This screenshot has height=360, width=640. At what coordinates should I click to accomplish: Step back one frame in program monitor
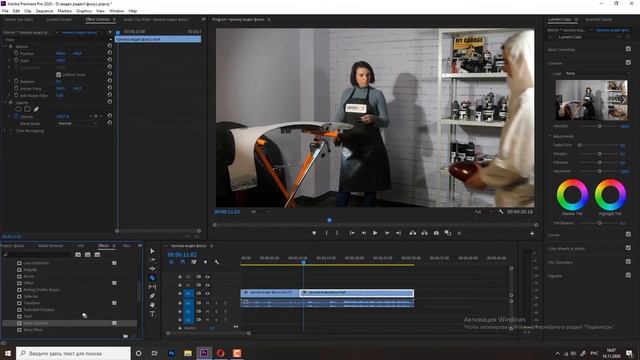(x=363, y=233)
